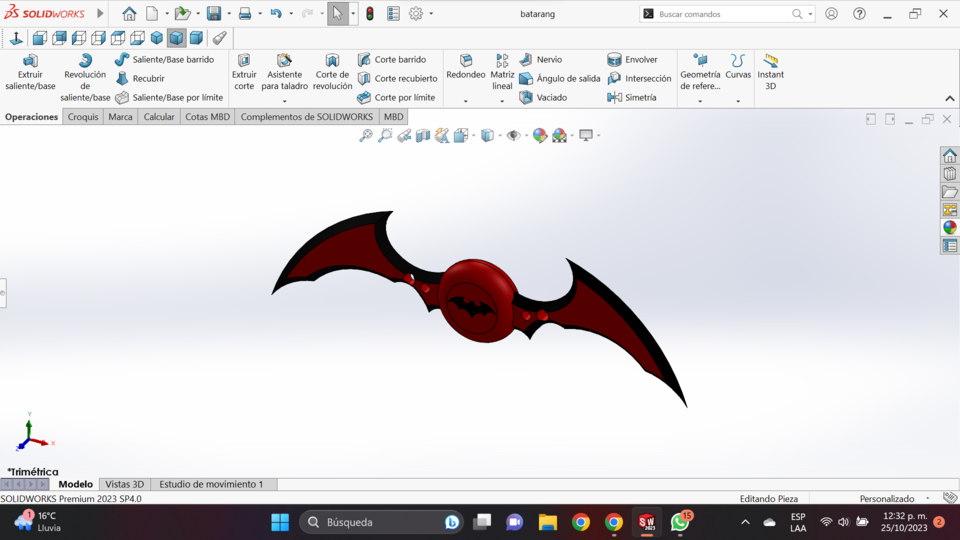Expand Geometría de referencia dropdown arrow
The image size is (960, 540).
coord(700,101)
